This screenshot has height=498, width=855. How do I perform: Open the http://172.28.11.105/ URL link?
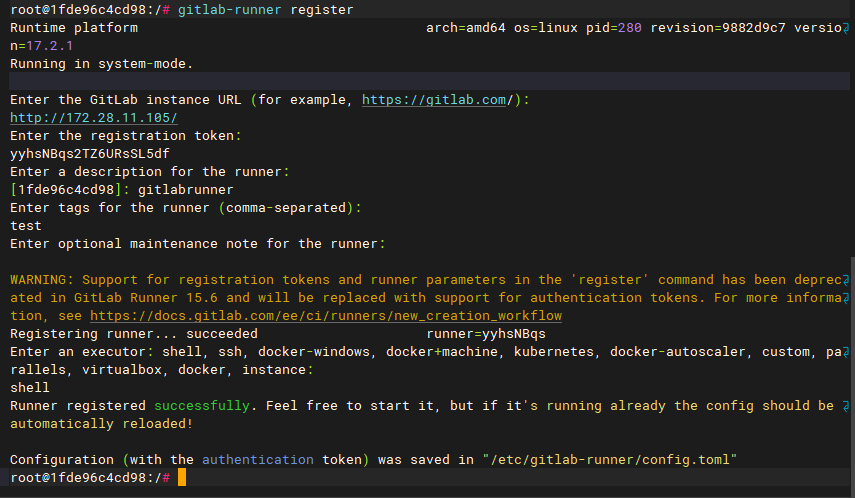94,118
